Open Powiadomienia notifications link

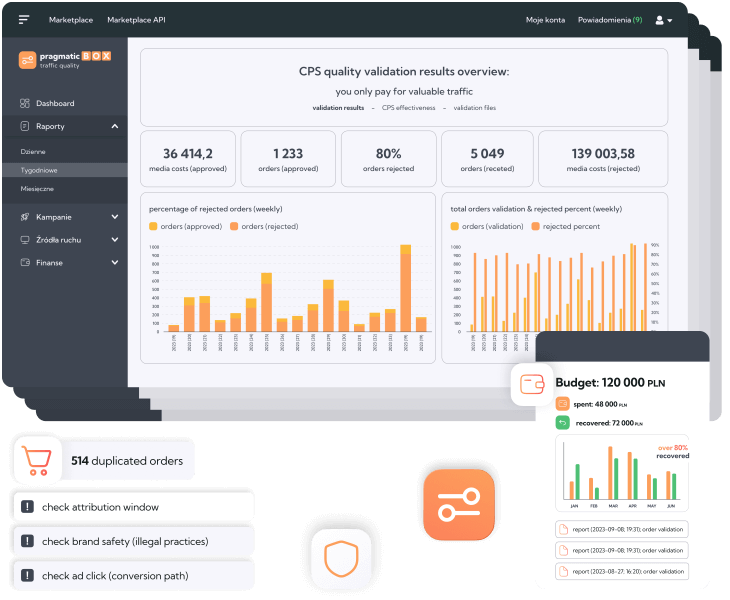[x=609, y=20]
